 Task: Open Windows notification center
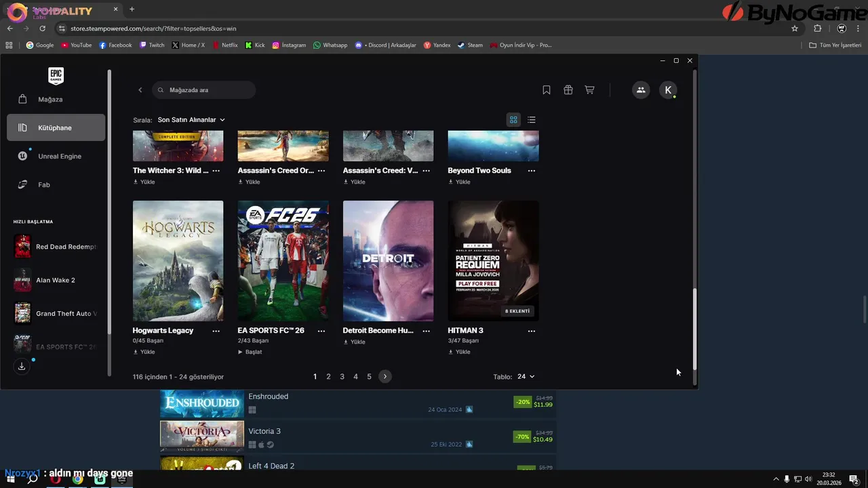point(854,479)
